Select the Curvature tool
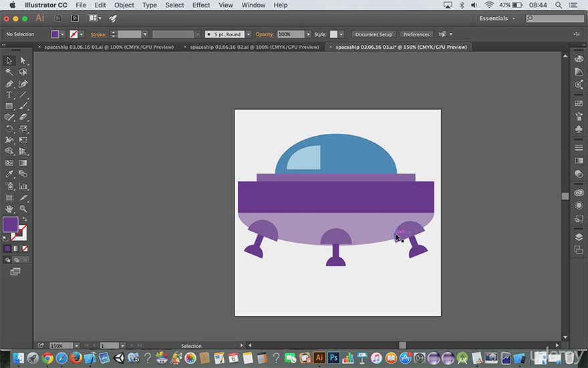Screen dimensions: 588x368 (x=23, y=84)
